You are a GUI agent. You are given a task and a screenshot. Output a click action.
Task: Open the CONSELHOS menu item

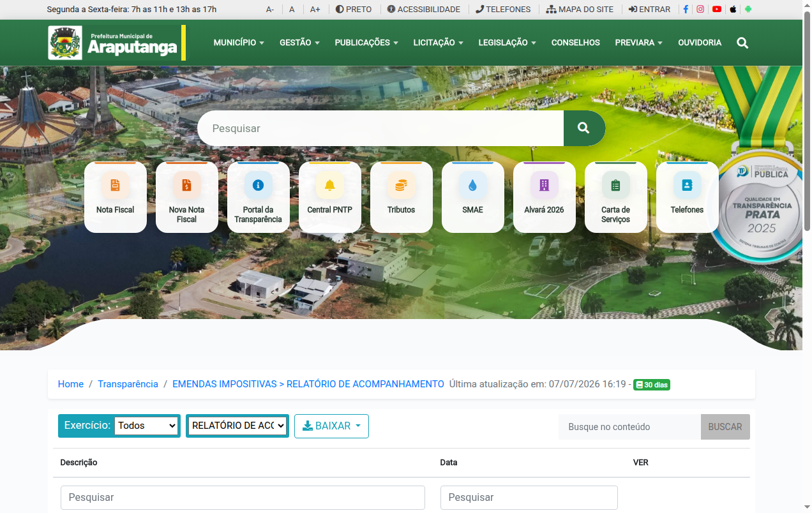click(576, 43)
